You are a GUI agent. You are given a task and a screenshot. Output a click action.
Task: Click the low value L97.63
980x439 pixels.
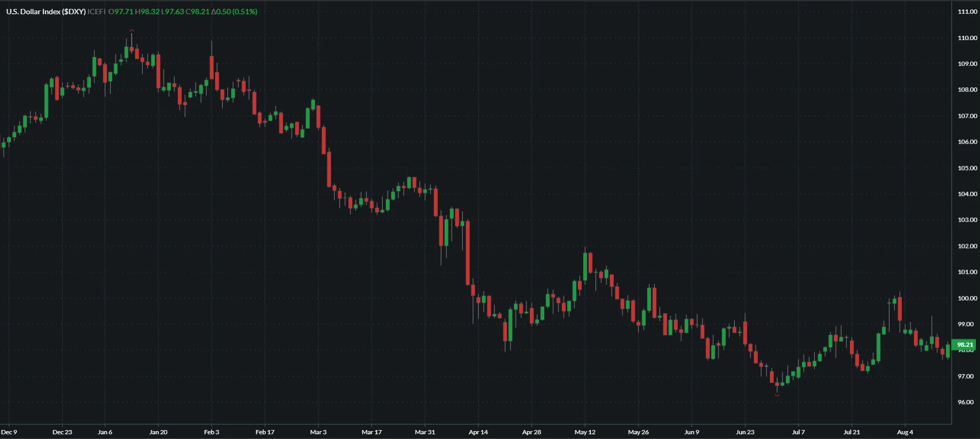point(173,12)
